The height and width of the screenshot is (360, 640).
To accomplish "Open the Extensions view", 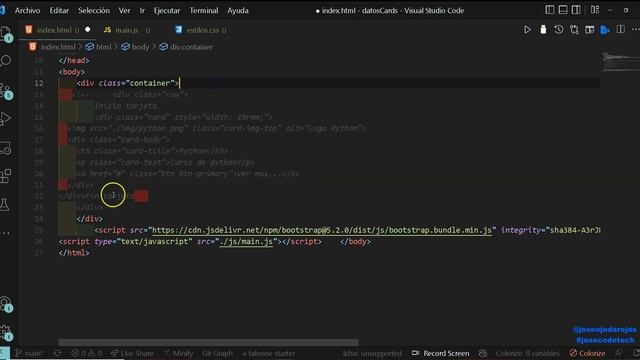I will coord(6,176).
